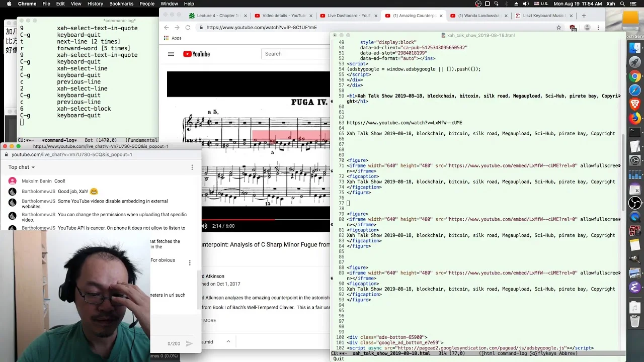Open a new Chrome tab

tap(584, 16)
